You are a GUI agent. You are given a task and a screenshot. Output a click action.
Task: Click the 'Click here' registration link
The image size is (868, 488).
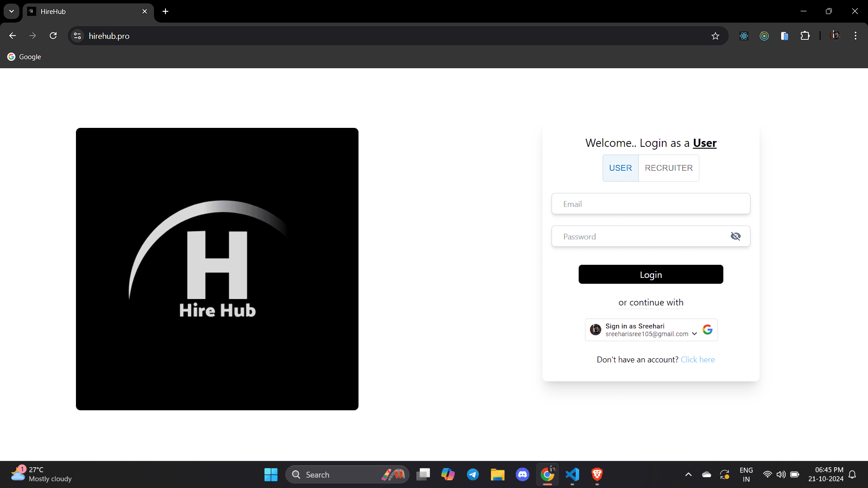pos(698,359)
